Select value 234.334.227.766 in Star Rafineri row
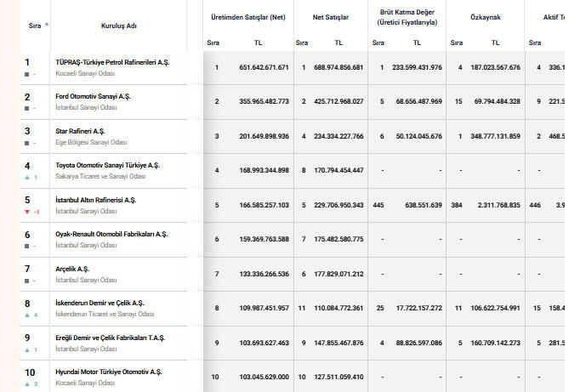 [x=338, y=136]
